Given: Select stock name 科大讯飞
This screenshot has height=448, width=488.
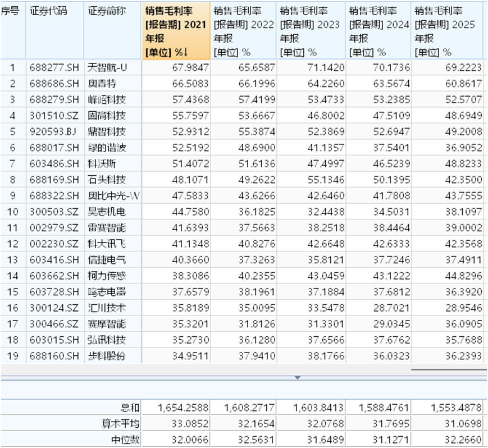Looking at the screenshot, I should click(107, 244).
